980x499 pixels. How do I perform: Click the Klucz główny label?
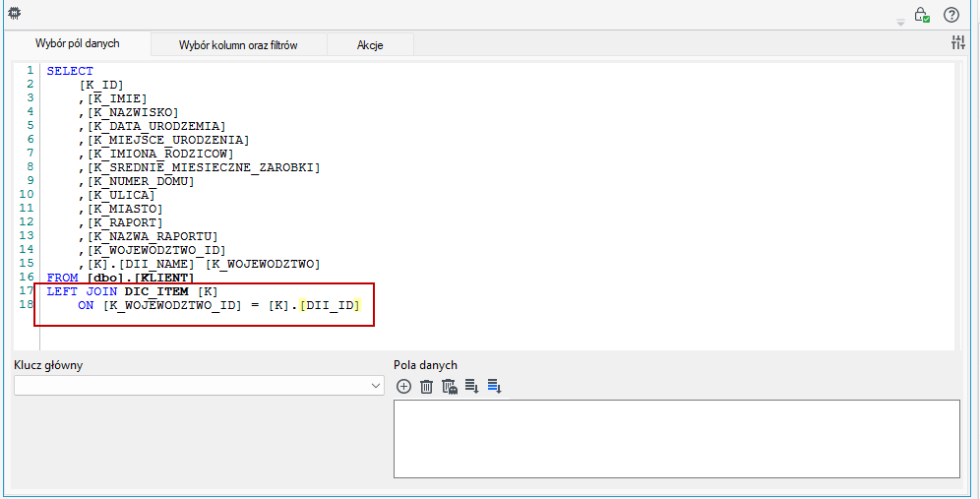[48, 365]
